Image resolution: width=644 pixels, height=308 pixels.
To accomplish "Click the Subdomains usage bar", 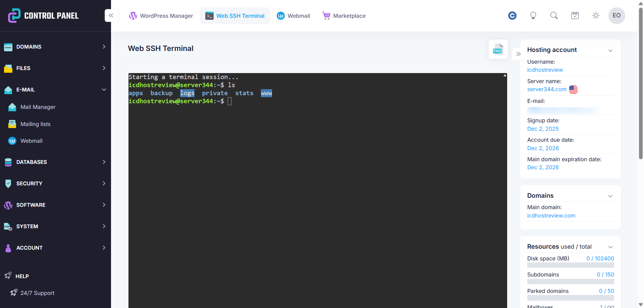I will pos(571,282).
